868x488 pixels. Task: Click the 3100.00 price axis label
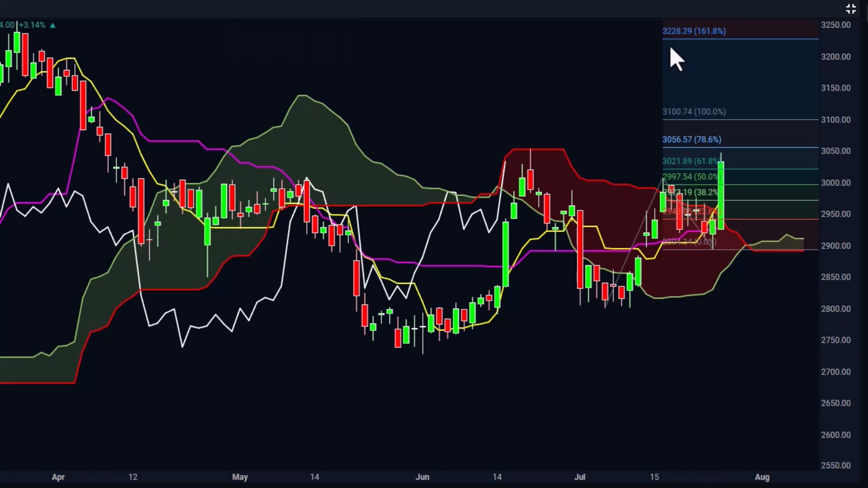pos(835,120)
